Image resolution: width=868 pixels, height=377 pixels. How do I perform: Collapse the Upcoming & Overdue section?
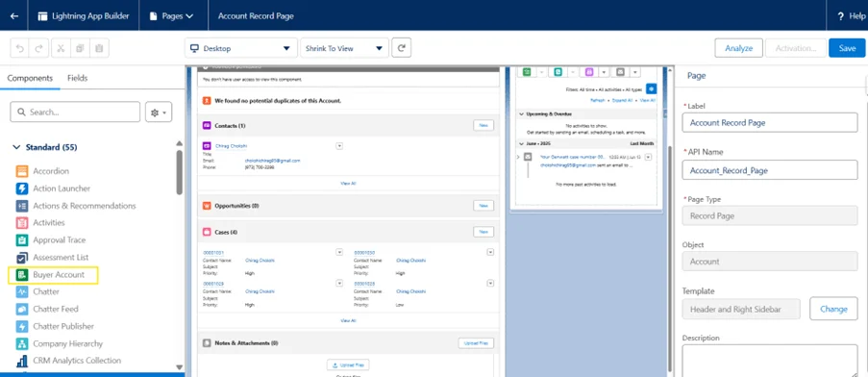pos(521,113)
